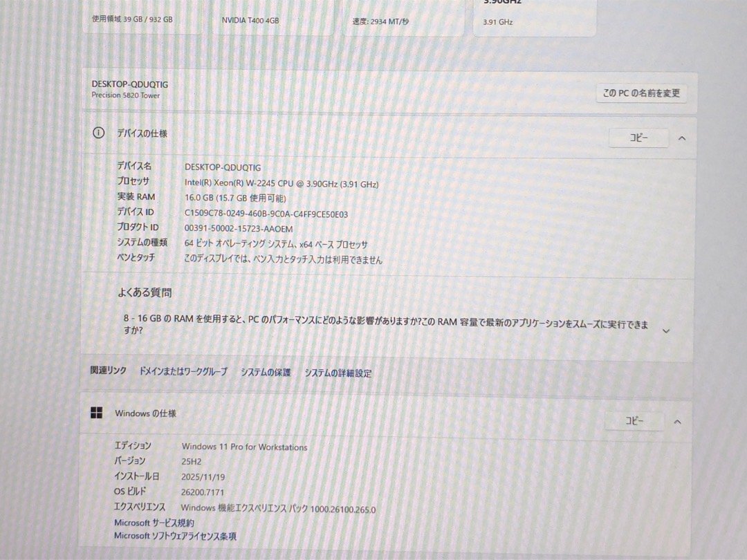Select the OS build 26200.7171 value
This screenshot has width=747, height=560.
[202, 492]
